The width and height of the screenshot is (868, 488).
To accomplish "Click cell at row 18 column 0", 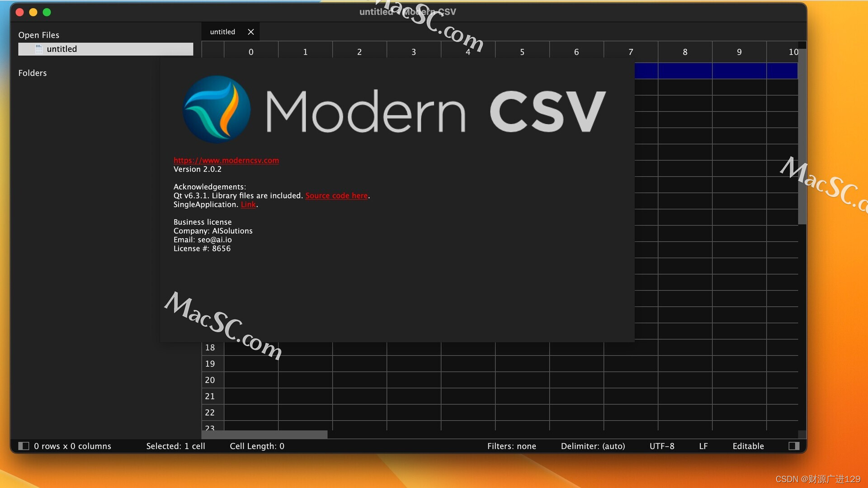I will coord(251,347).
